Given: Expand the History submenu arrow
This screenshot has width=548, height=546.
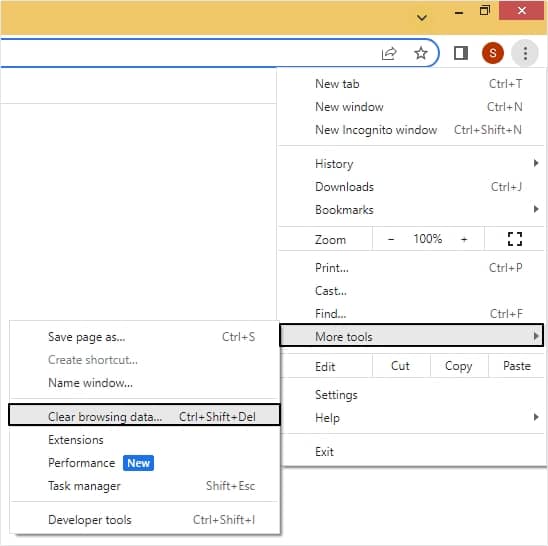Looking at the screenshot, I should coord(536,163).
